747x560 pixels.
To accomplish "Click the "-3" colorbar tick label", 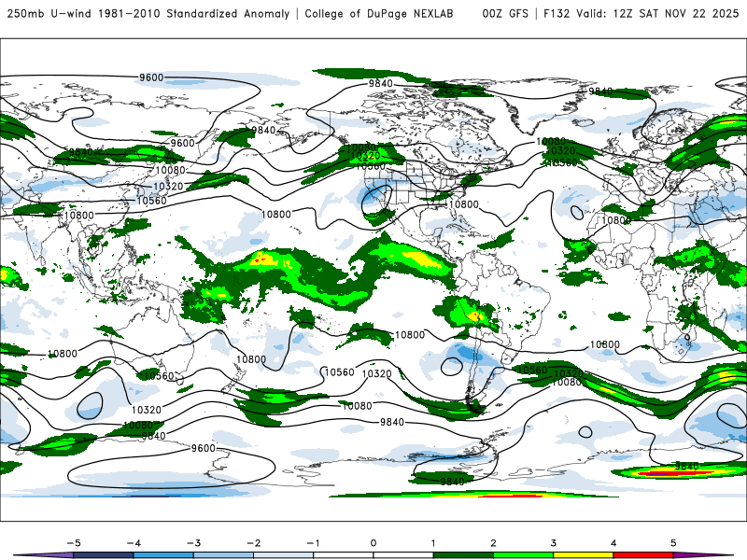I will (193, 543).
